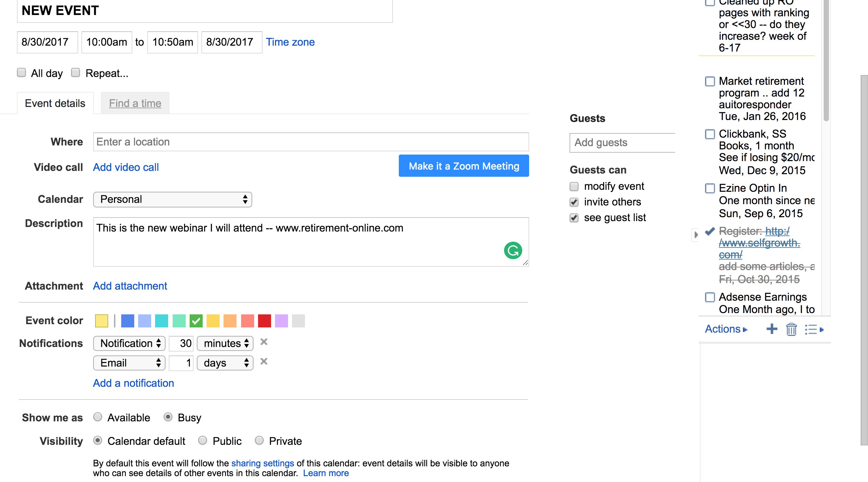
Task: Enable the All day checkbox
Action: [x=22, y=72]
